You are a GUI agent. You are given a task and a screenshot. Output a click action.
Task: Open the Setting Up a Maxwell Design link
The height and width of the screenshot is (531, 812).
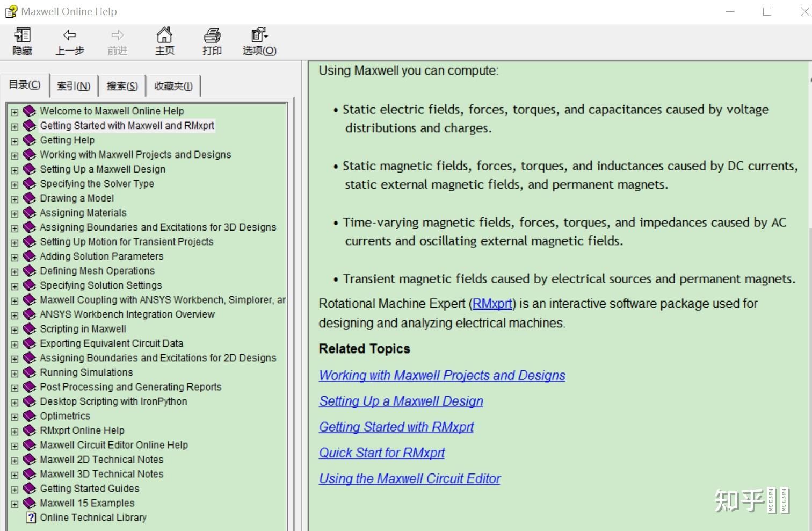pos(401,401)
